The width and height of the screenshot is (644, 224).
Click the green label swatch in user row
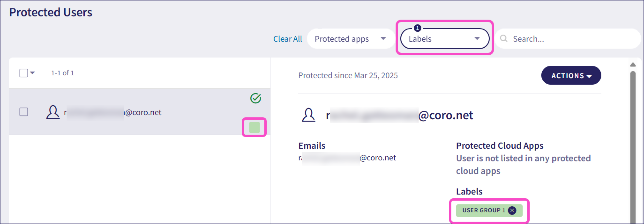tap(255, 127)
